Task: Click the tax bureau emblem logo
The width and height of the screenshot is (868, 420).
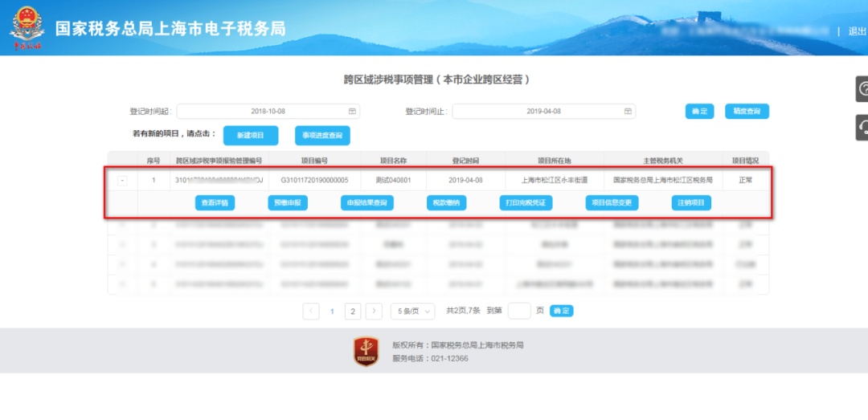Action: 27,27
